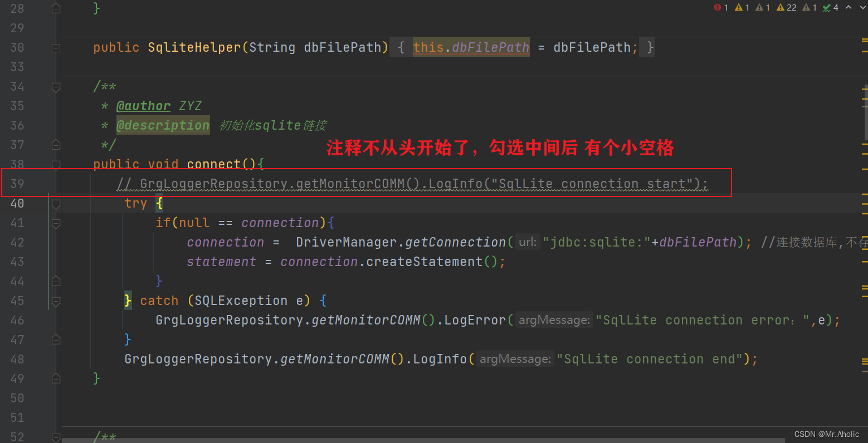
Task: Click 'getMonitorCOMM' on line 48
Action: (335, 359)
